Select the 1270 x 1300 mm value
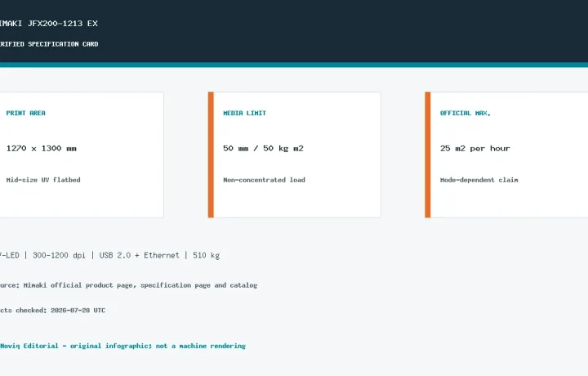 42,148
